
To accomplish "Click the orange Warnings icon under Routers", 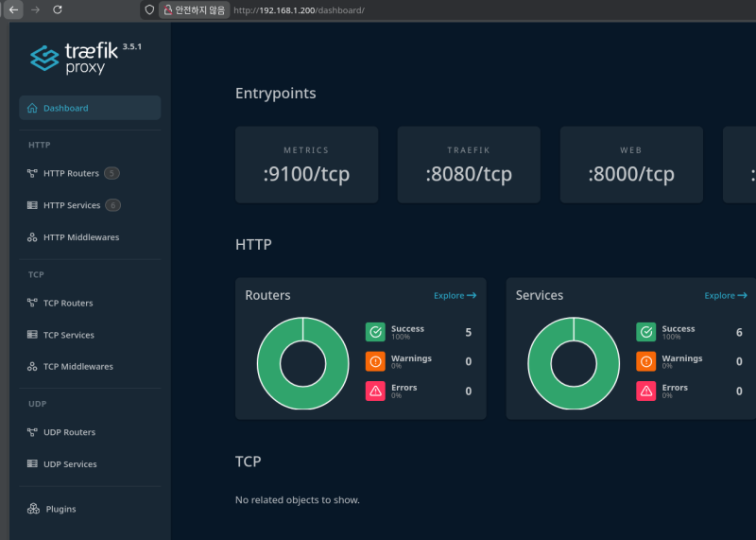I will pos(375,361).
